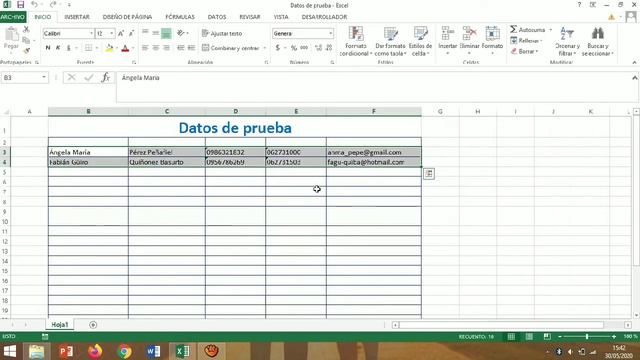The image size is (640, 360).
Task: Click the zoom slider handle
Action: (587, 337)
